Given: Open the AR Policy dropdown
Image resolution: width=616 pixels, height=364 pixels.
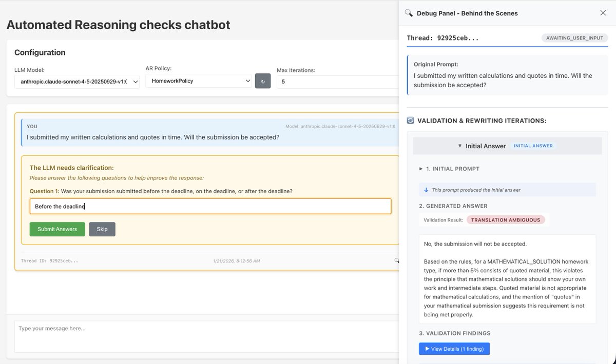Looking at the screenshot, I should point(199,81).
